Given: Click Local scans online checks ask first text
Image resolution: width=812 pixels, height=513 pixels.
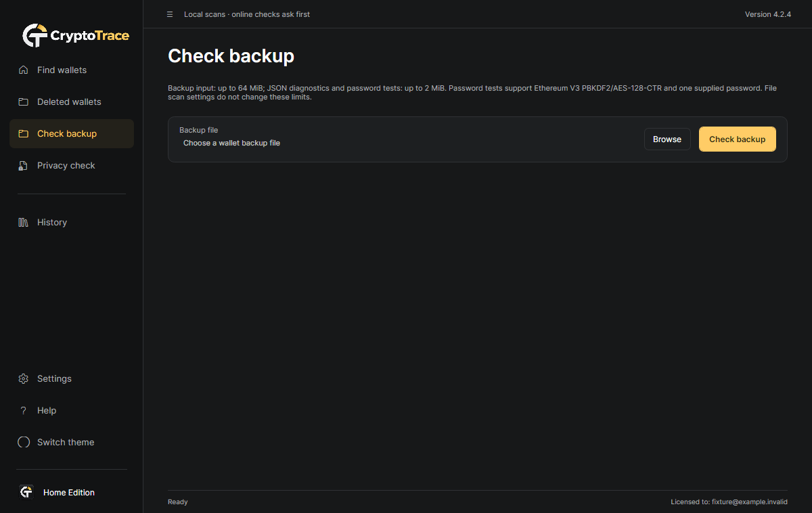Looking at the screenshot, I should point(247,14).
